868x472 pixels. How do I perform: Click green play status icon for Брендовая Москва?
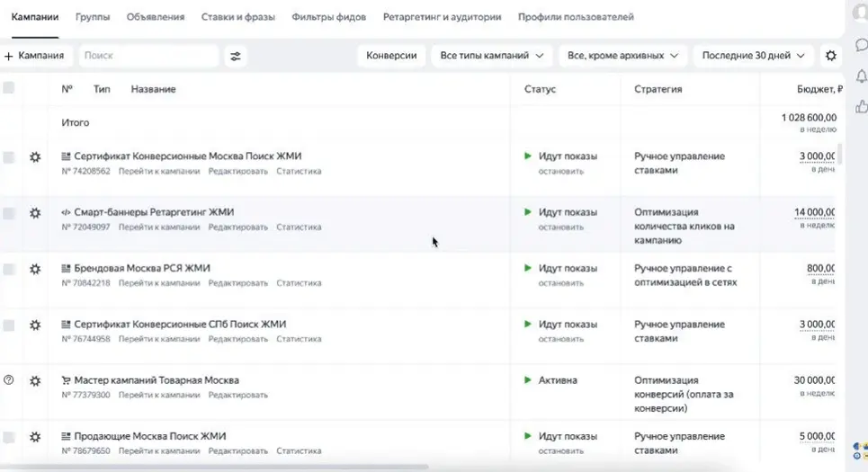(x=528, y=268)
